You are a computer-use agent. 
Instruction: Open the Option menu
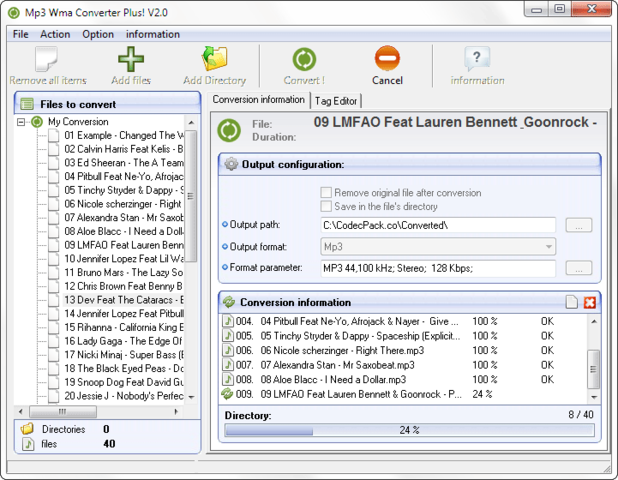(x=98, y=34)
